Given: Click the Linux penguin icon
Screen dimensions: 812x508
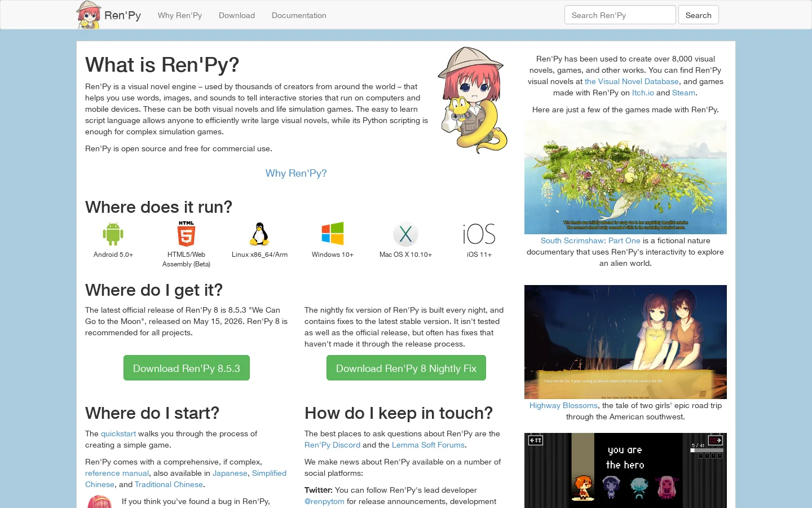Looking at the screenshot, I should click(259, 234).
